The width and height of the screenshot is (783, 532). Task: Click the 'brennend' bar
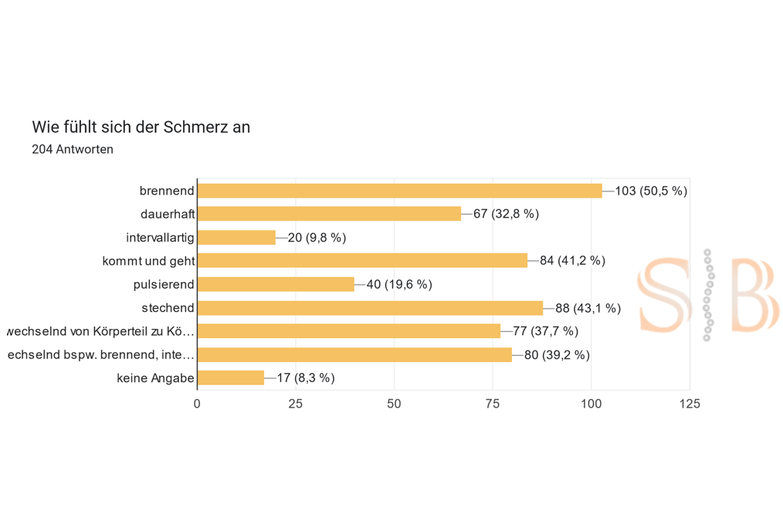coord(399,191)
